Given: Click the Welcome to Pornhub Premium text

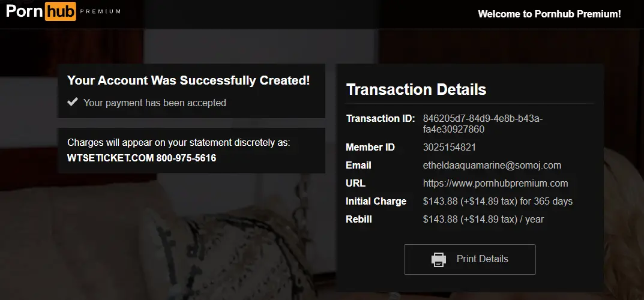Looking at the screenshot, I should pos(549,14).
